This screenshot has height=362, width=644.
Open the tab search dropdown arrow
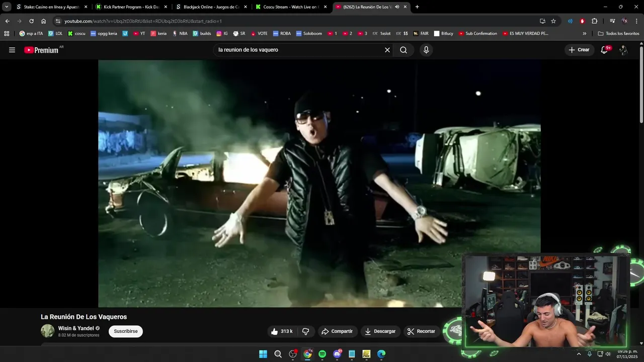[x=7, y=7]
